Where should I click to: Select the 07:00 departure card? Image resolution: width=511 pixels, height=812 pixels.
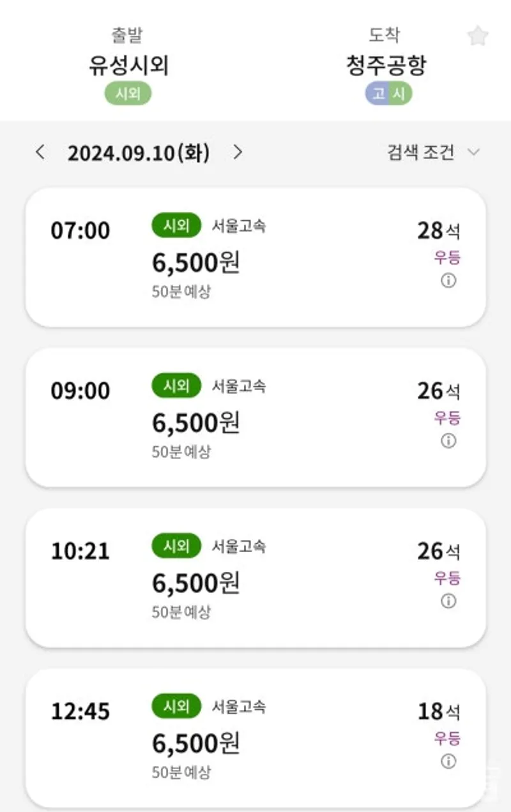tap(256, 257)
